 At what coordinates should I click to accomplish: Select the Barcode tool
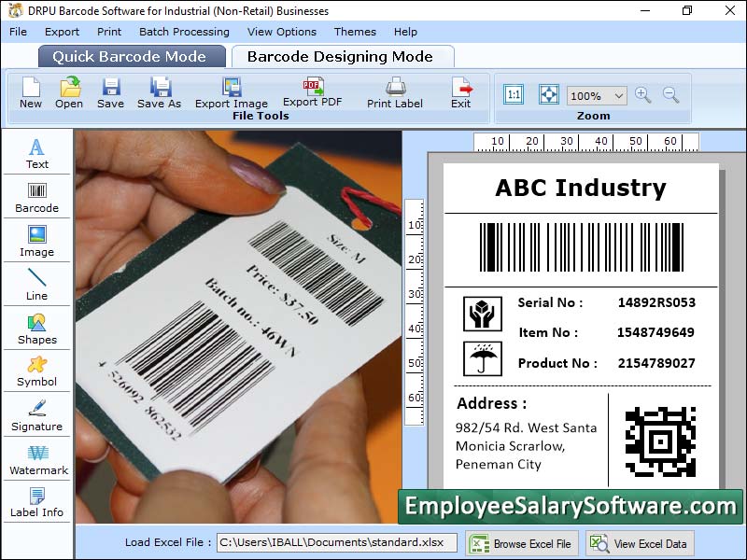36,197
